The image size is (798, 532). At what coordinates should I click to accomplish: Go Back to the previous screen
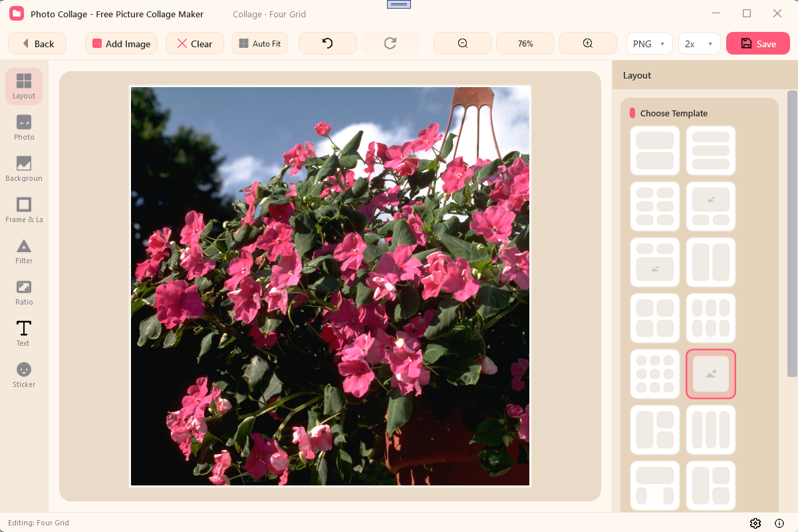(x=37, y=43)
